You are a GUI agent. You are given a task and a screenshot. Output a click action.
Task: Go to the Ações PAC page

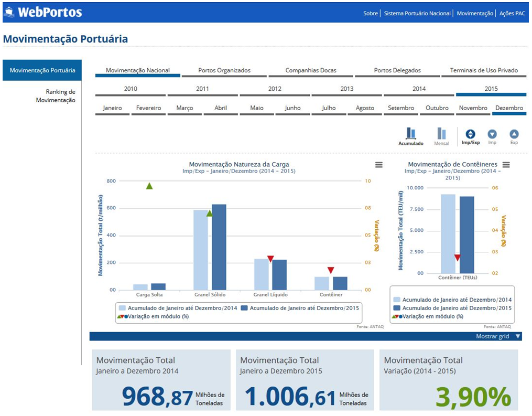pos(512,13)
